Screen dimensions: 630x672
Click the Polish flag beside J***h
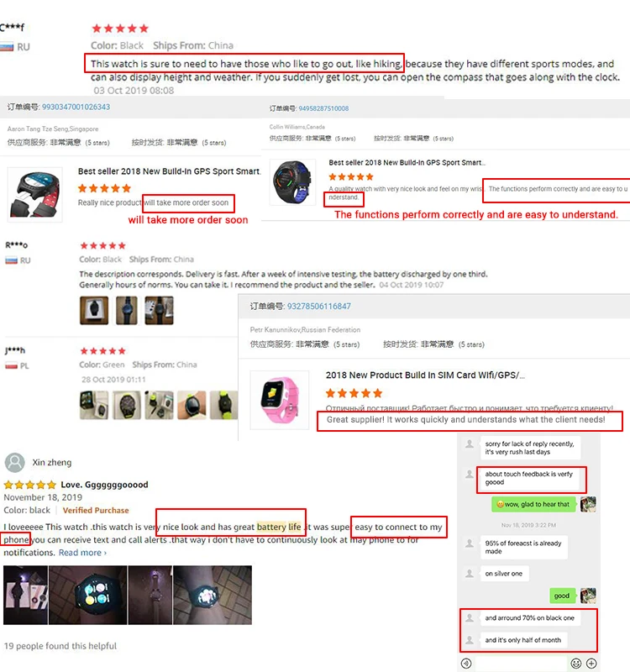click(11, 365)
